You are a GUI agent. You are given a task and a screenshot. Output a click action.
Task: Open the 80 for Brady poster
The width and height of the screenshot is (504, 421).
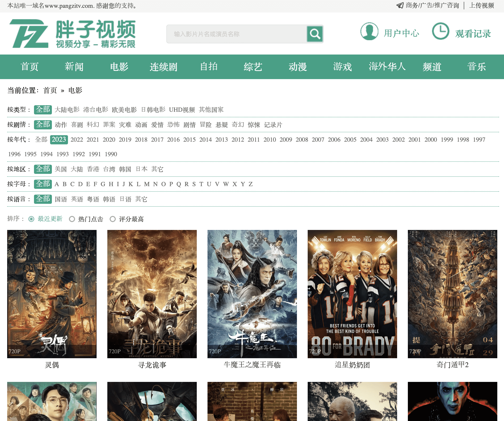[x=352, y=294]
